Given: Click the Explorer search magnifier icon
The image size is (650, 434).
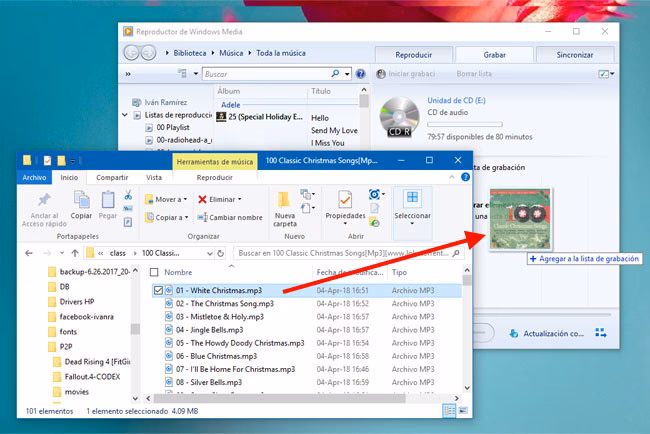Looking at the screenshot, I should [456, 253].
